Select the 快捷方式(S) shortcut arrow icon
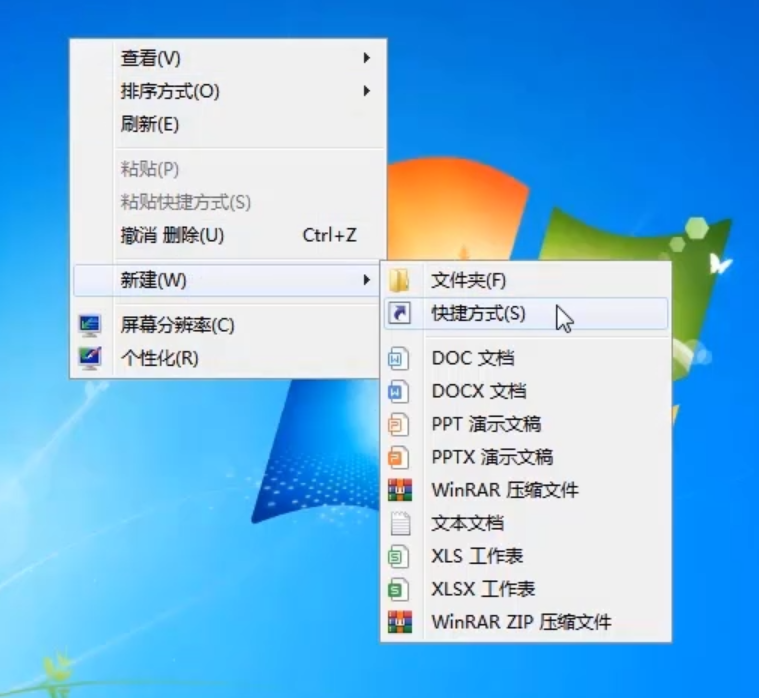The width and height of the screenshot is (759, 698). coord(399,314)
